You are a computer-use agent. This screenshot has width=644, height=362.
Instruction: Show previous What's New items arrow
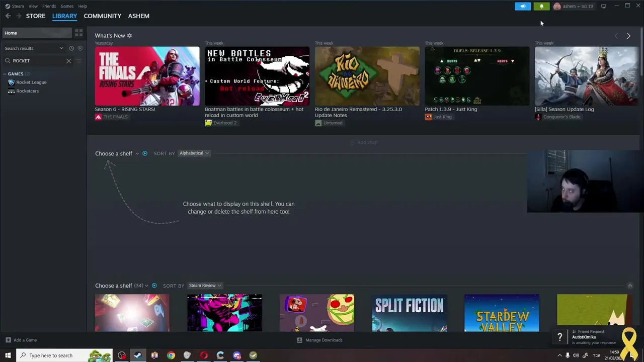(616, 36)
